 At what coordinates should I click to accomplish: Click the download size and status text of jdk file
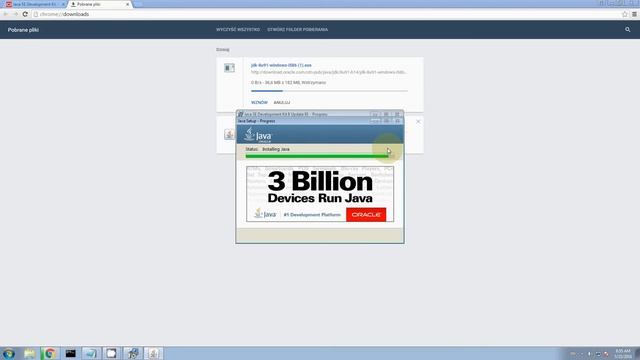click(x=289, y=82)
